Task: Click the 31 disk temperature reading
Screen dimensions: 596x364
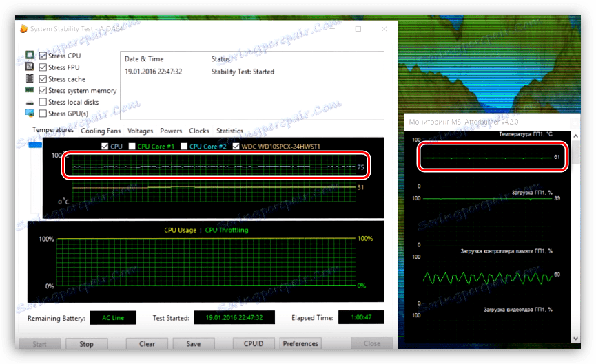Action: click(361, 187)
